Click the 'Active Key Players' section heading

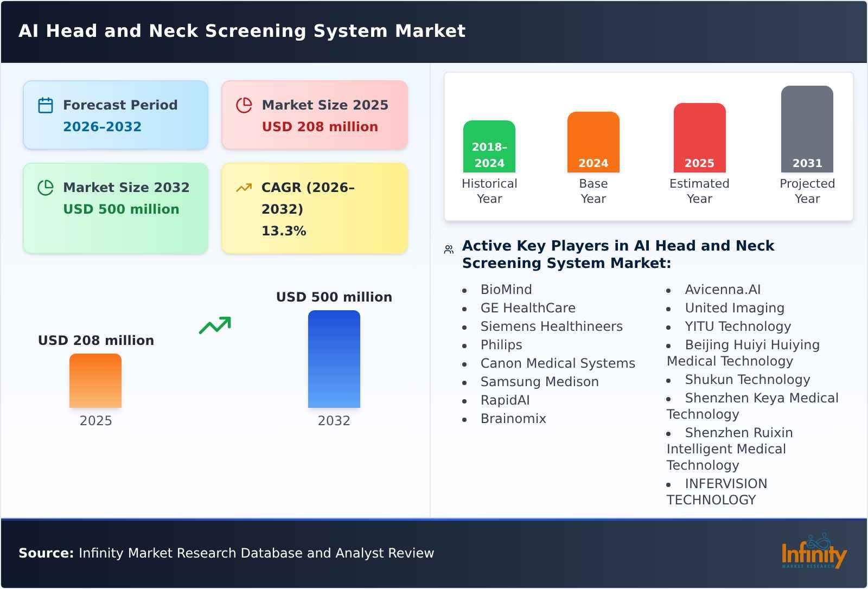click(618, 254)
